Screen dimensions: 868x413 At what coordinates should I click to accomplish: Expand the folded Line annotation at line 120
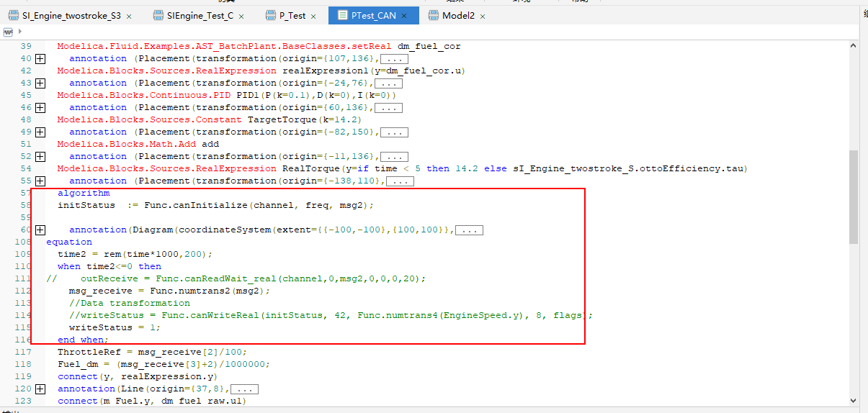40,389
